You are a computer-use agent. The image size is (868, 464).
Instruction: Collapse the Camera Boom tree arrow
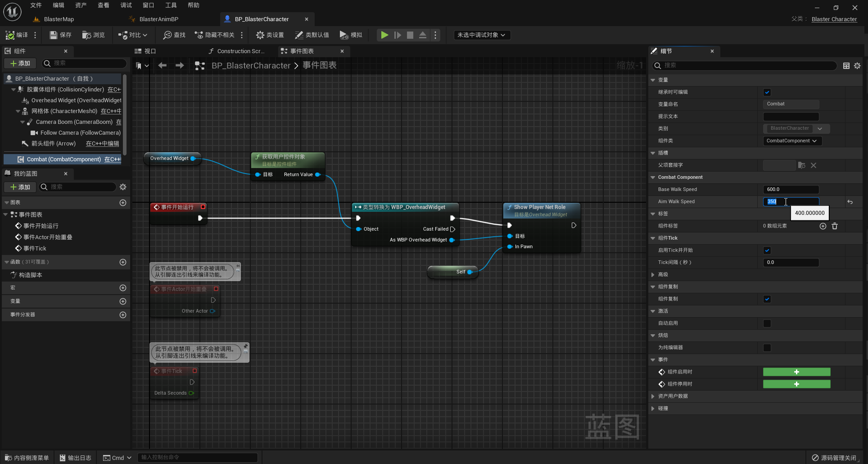pos(23,122)
